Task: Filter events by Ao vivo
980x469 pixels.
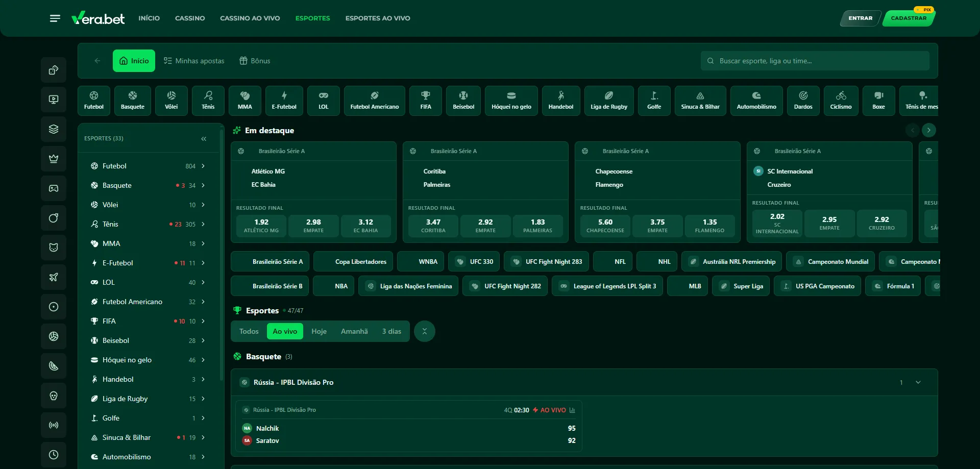Action: pyautogui.click(x=285, y=331)
